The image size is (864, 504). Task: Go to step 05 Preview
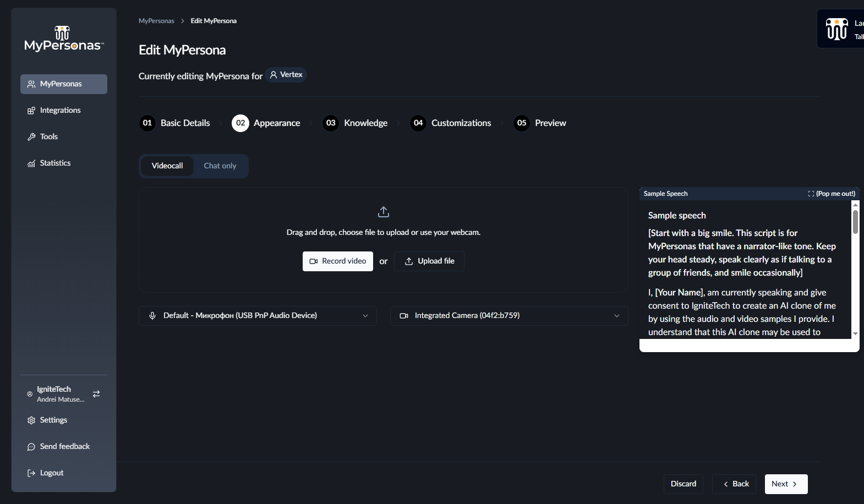[540, 123]
